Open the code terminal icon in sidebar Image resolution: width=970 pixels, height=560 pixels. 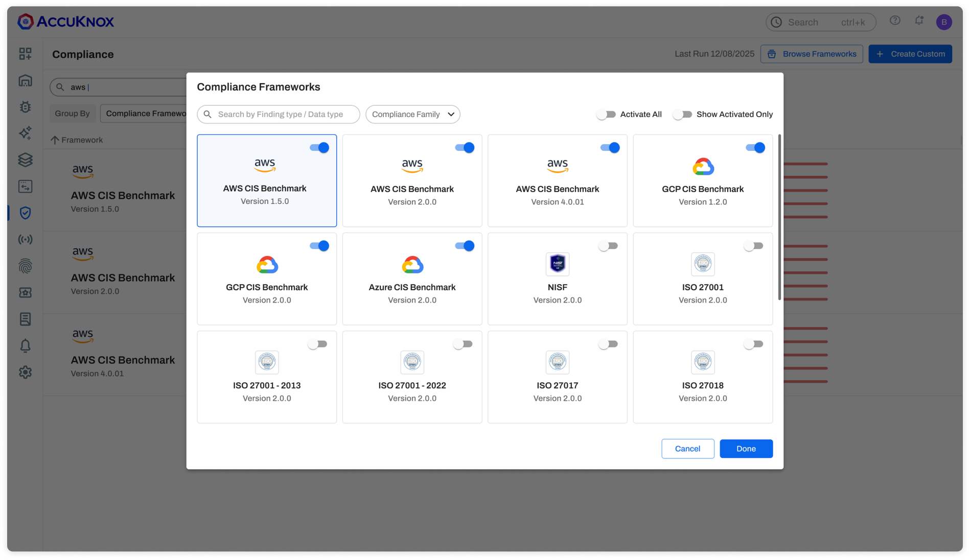pos(25,186)
